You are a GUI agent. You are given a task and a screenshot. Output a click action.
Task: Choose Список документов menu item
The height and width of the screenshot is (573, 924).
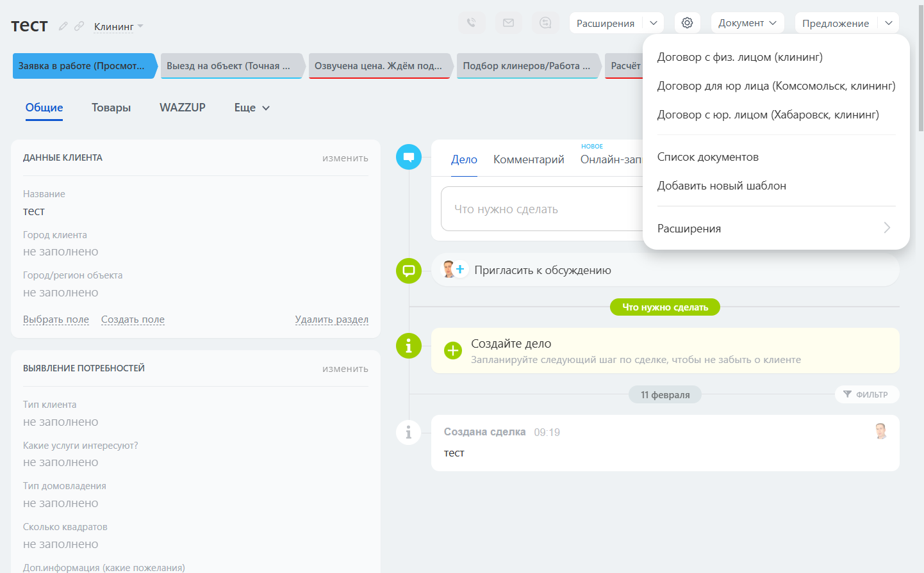pos(708,157)
